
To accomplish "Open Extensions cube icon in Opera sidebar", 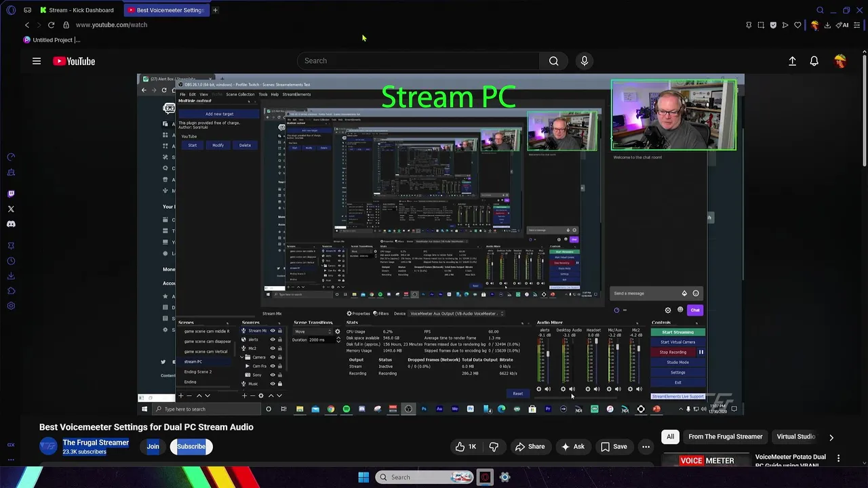I will coord(11,291).
